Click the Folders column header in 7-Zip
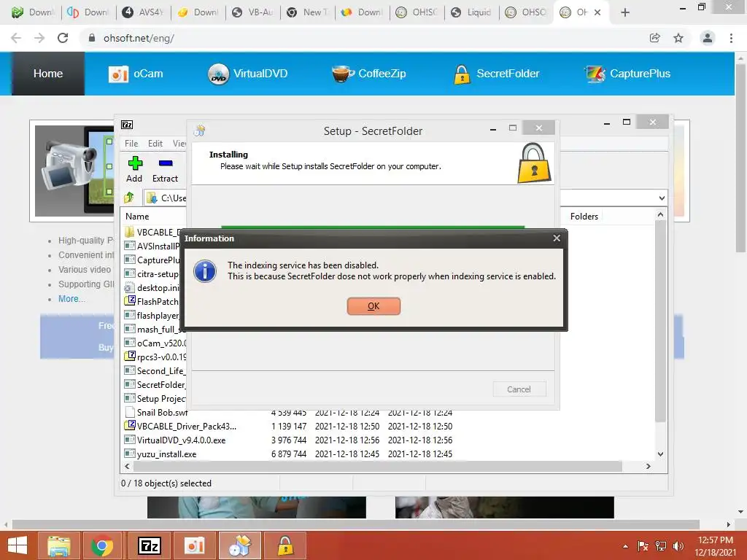 [584, 216]
